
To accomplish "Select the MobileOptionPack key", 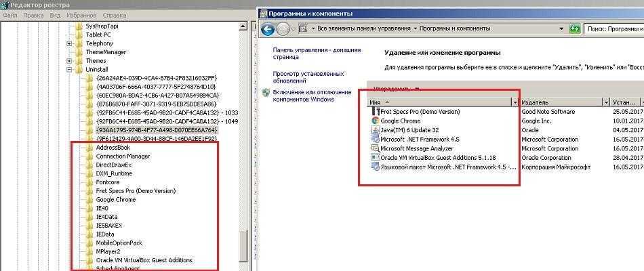I will (x=119, y=243).
